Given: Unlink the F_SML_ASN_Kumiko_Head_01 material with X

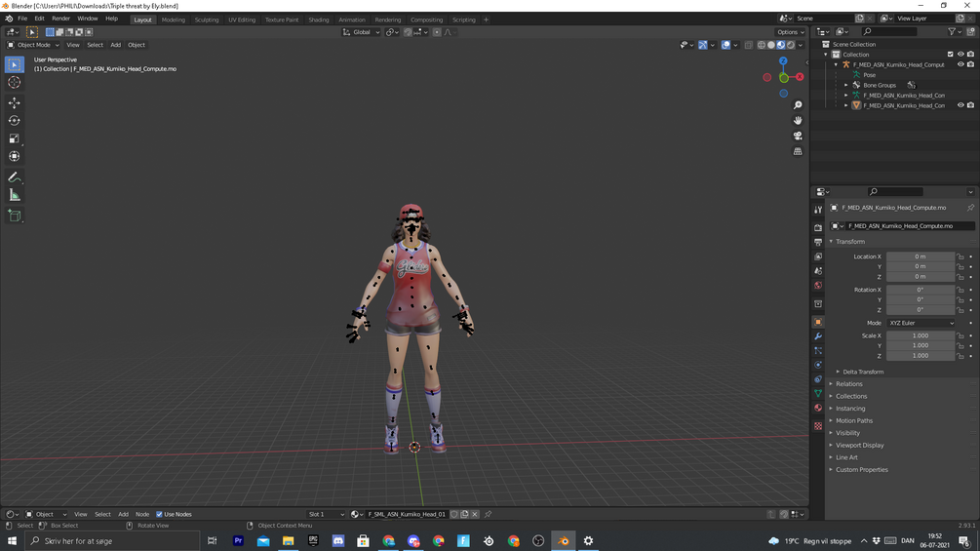Looking at the screenshot, I should pos(475,514).
